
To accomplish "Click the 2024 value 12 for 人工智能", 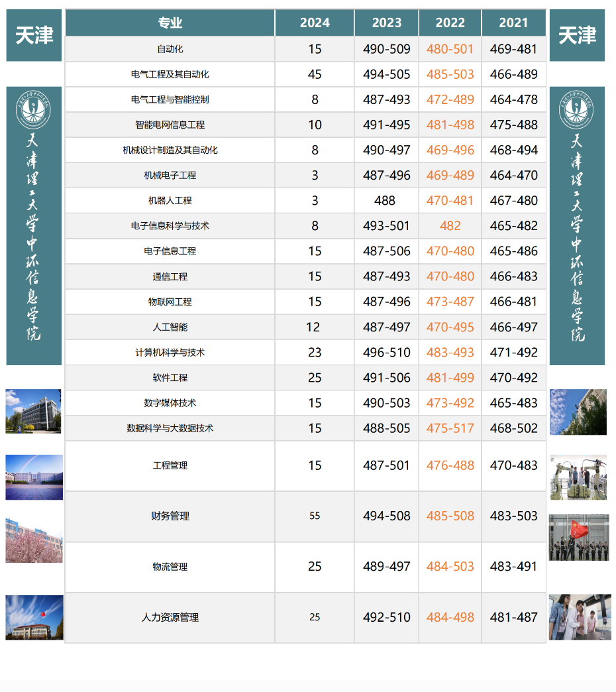I will click(313, 327).
